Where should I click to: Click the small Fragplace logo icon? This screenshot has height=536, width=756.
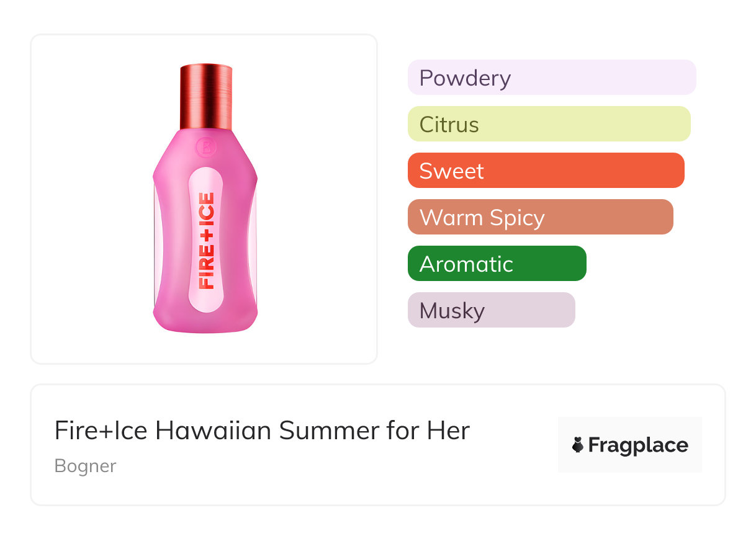578,445
